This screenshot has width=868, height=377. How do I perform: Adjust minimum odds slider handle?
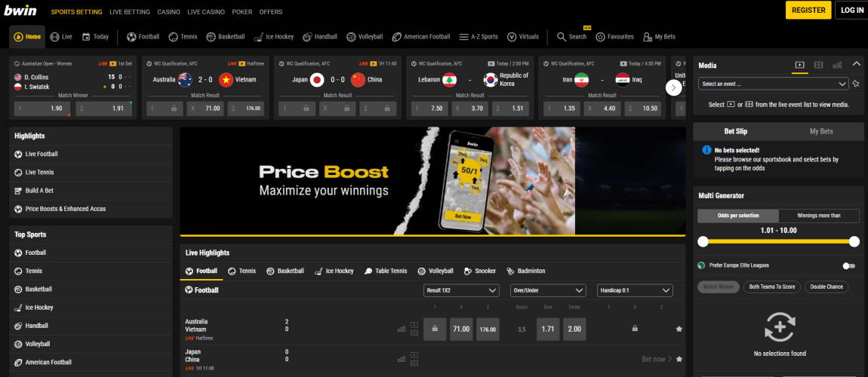[703, 241]
